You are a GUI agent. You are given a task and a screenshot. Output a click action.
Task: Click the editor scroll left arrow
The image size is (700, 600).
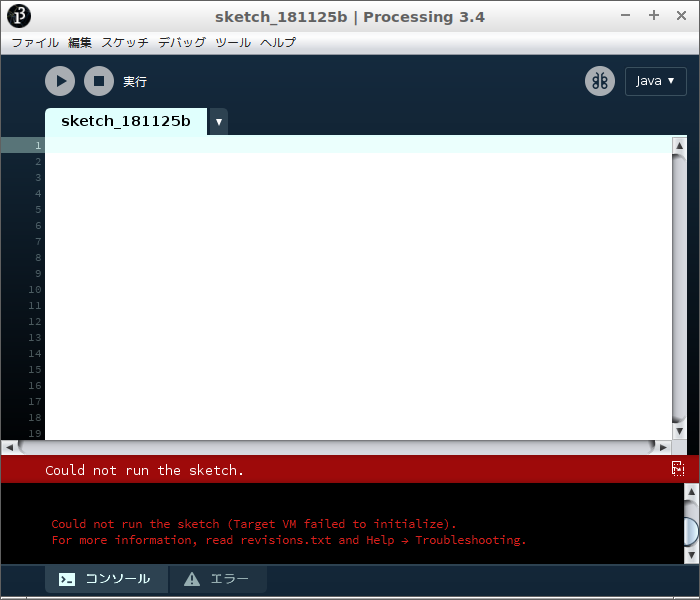click(x=9, y=447)
